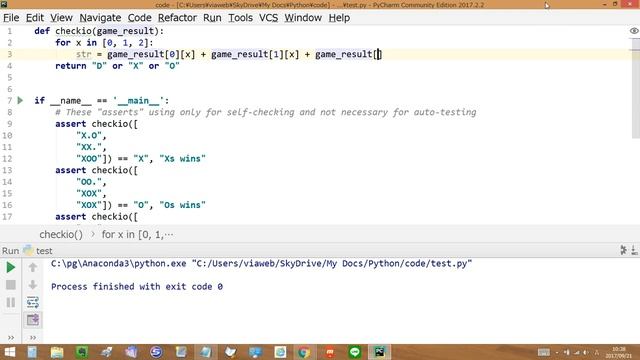The width and height of the screenshot is (640, 360).
Task: Open the LINE green chat taskbar icon
Action: 355,352
